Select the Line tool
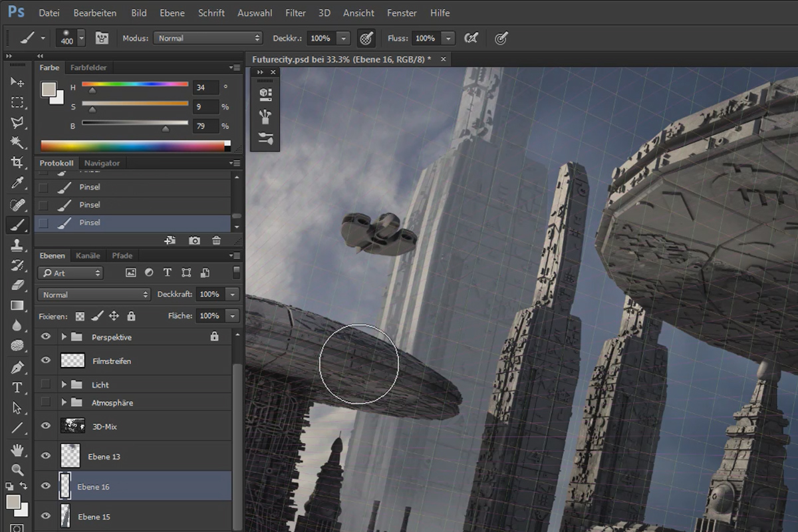 (x=17, y=428)
